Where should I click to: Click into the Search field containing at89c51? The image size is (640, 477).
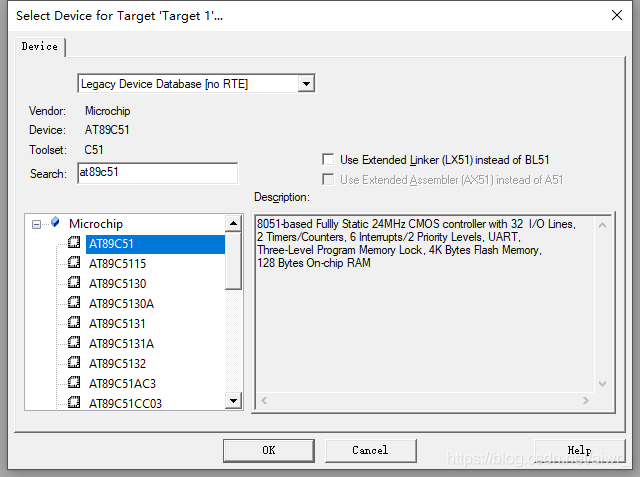click(x=158, y=173)
